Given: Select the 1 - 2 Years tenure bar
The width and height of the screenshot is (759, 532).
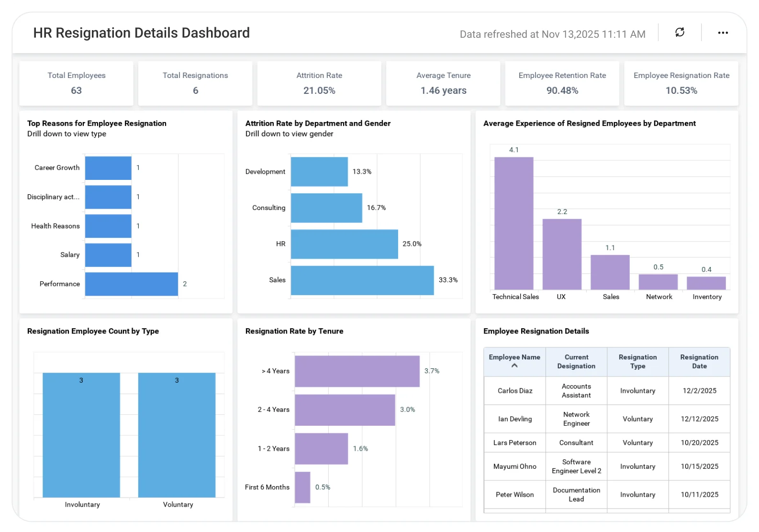Looking at the screenshot, I should pos(321,449).
